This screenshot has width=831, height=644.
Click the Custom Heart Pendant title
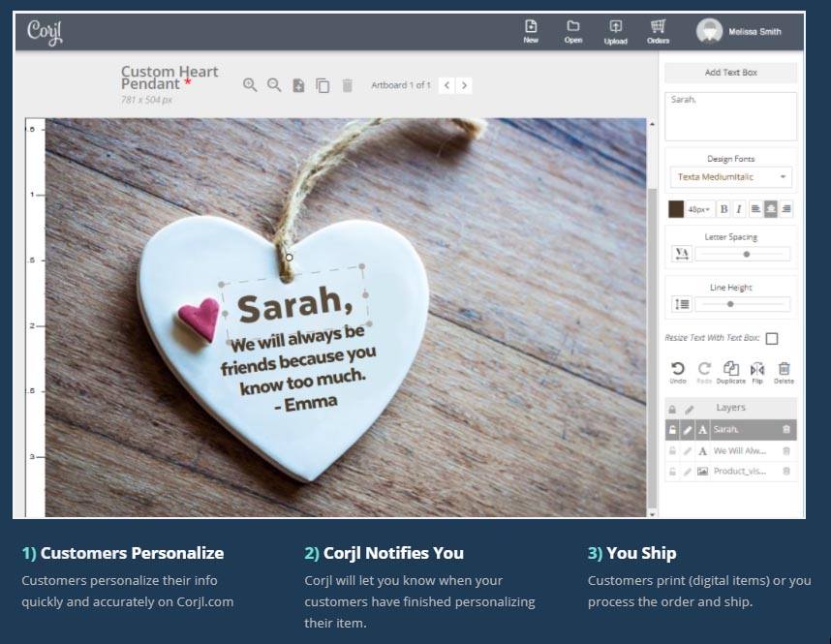coord(169,77)
